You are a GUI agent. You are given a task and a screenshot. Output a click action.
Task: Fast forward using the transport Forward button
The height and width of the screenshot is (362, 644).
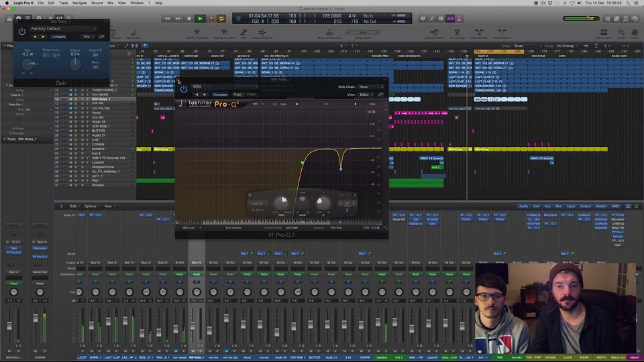coord(178,19)
